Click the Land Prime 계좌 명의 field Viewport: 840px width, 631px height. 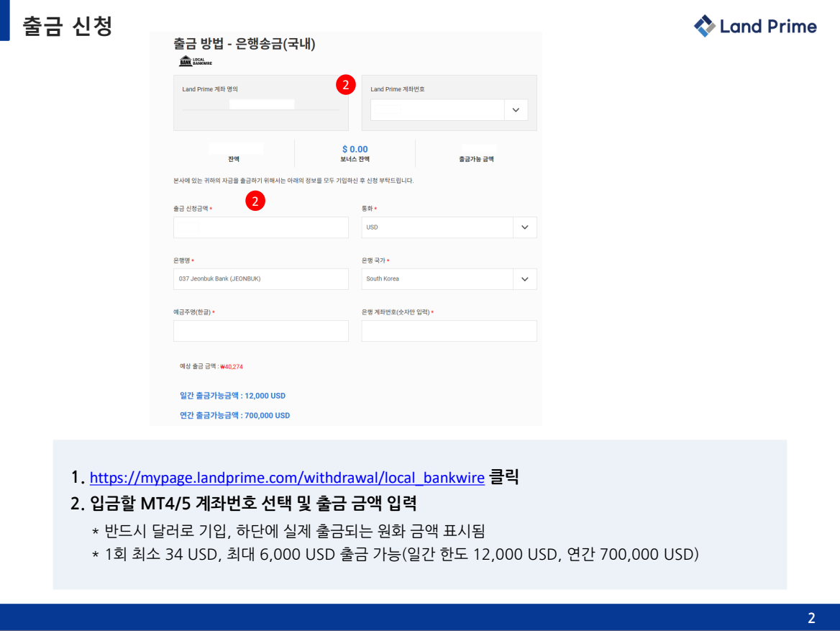(261, 104)
